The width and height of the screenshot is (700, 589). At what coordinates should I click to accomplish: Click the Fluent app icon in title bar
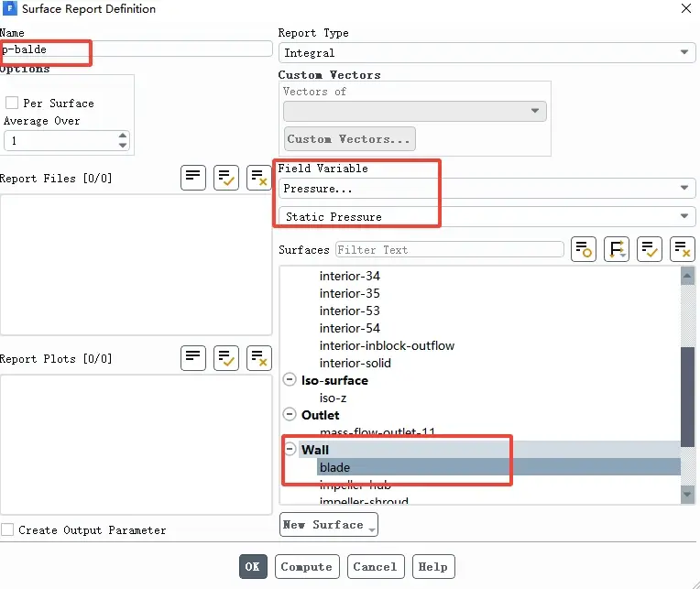tap(9, 8)
